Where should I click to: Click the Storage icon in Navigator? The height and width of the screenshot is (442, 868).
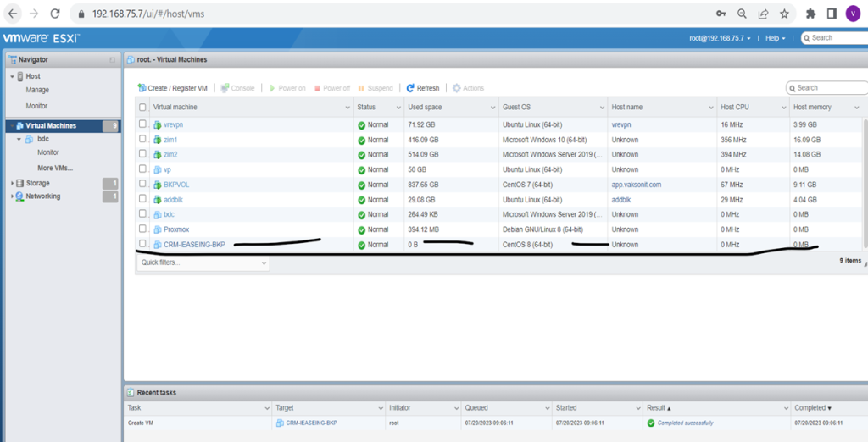coord(19,183)
